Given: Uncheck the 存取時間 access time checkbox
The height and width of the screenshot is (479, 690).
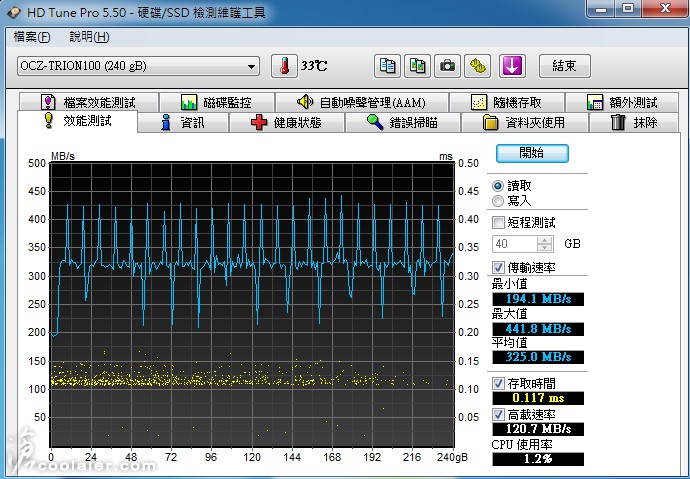Looking at the screenshot, I should (498, 383).
